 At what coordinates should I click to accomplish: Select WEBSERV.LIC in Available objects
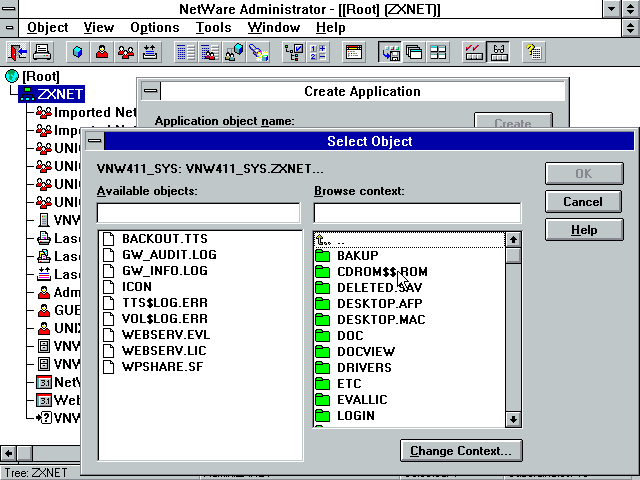click(x=164, y=351)
